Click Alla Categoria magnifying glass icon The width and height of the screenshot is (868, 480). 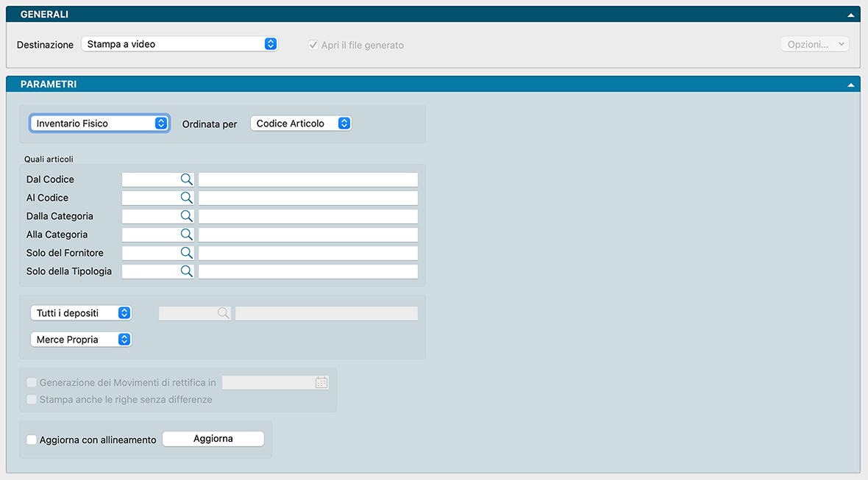pyautogui.click(x=186, y=234)
